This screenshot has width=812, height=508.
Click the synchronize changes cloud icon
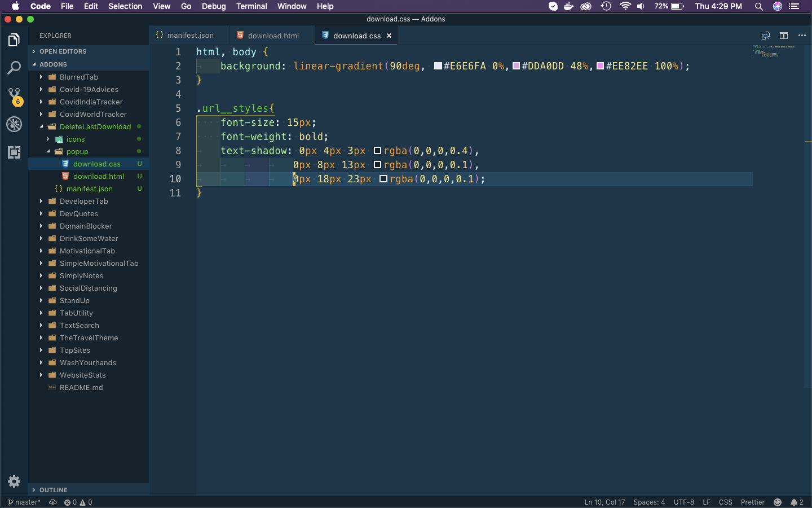point(53,502)
